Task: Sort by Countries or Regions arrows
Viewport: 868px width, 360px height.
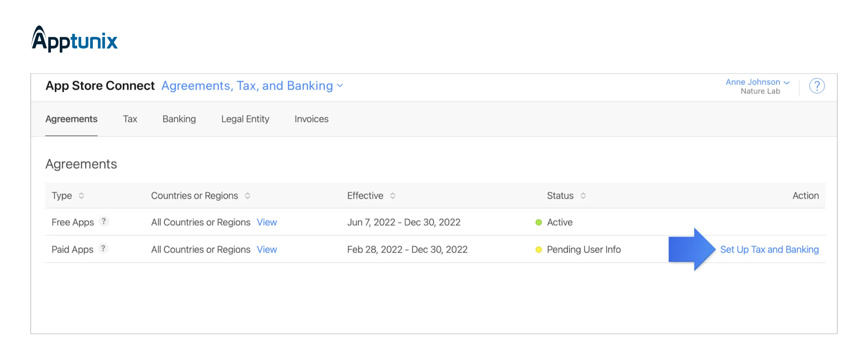Action: (x=248, y=196)
